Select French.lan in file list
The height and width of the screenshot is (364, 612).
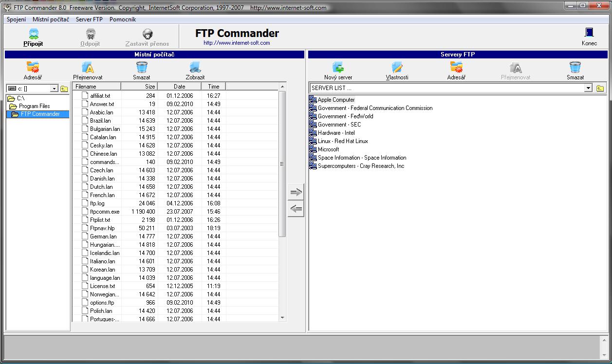click(102, 195)
